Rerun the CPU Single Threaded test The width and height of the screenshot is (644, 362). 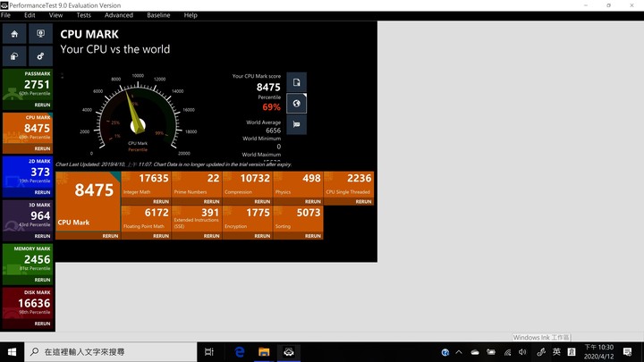tap(363, 201)
